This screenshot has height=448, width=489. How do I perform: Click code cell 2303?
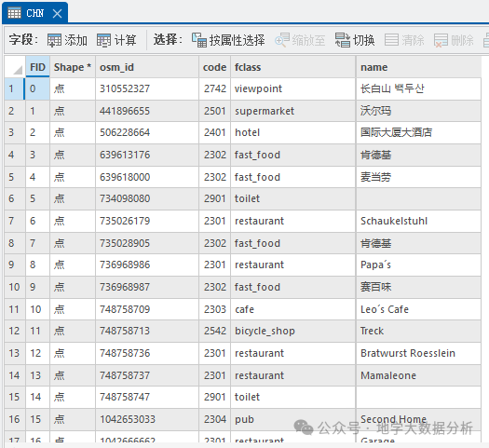[x=214, y=309]
